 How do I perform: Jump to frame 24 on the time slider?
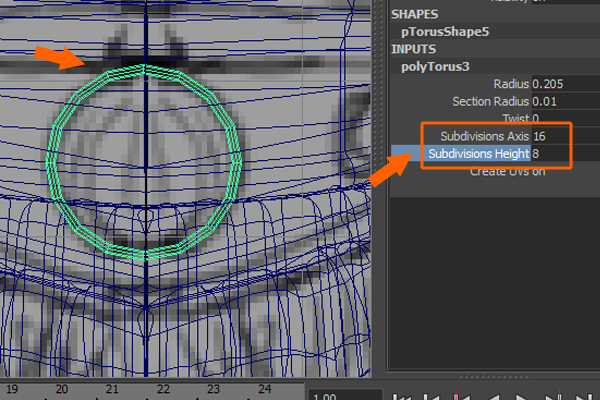point(264,389)
